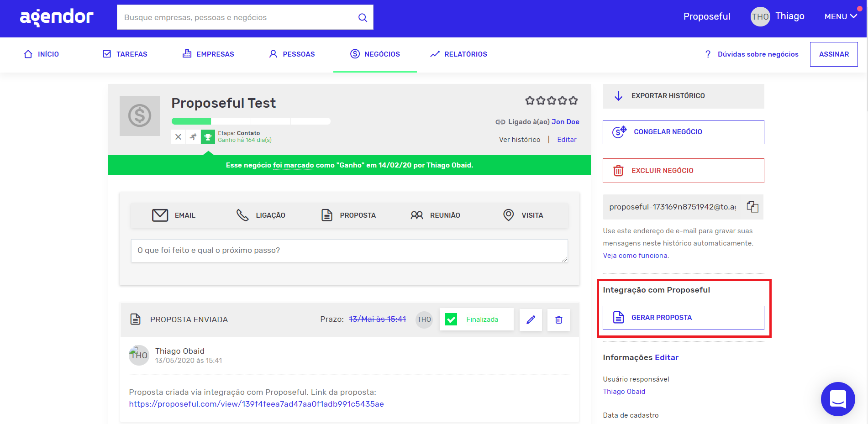Click the deal stage progress bar
Viewport: 868px width, 424px height.
tap(251, 121)
